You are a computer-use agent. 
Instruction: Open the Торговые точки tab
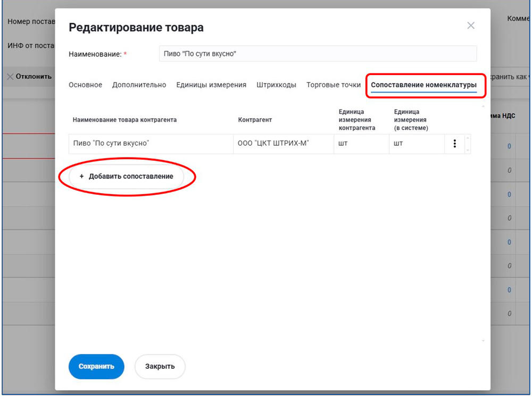click(x=334, y=85)
